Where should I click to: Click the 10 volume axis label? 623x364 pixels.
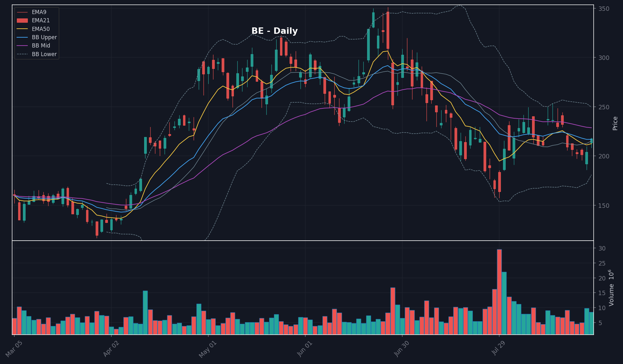pos(602,308)
